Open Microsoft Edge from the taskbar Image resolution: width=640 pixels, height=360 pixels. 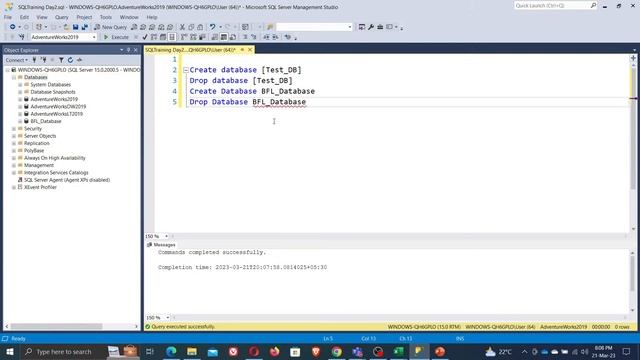coord(171,351)
